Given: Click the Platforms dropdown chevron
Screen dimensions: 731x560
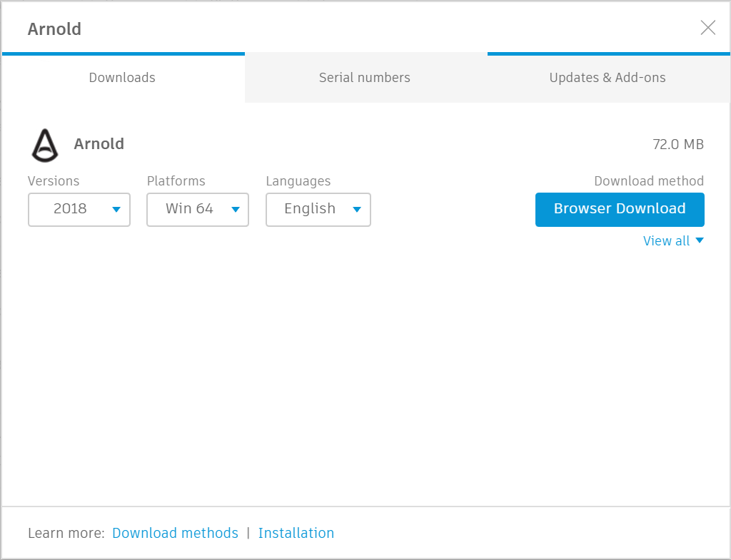Looking at the screenshot, I should coord(235,210).
